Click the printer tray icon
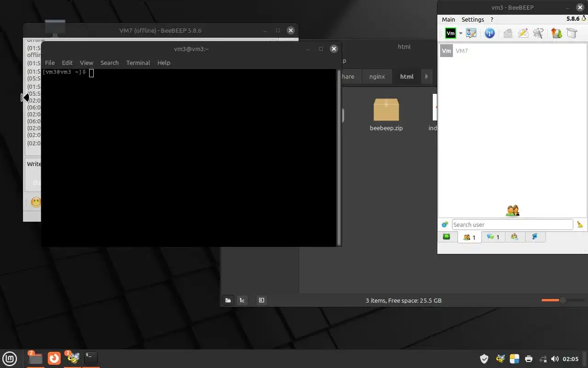588x368 pixels. [529, 359]
